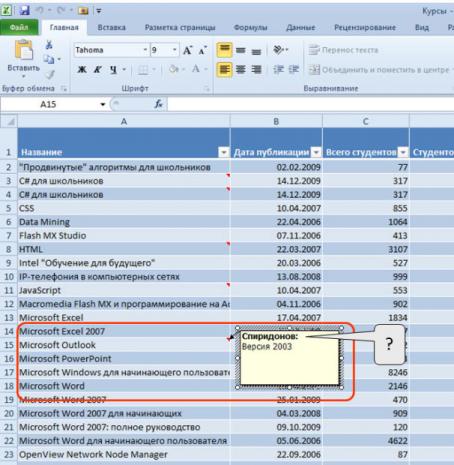Click the value 3107 in the HTML row

(398, 249)
